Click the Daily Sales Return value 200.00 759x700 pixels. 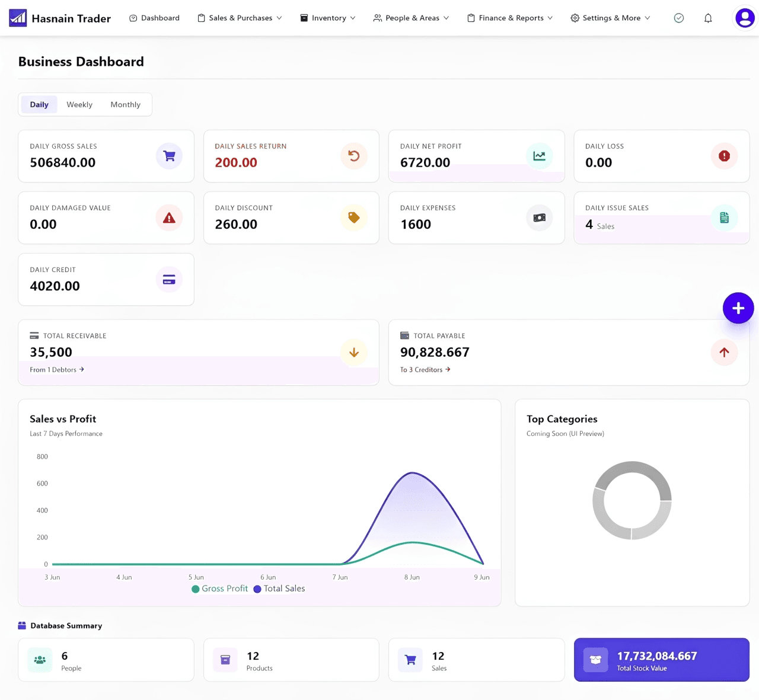tap(236, 162)
